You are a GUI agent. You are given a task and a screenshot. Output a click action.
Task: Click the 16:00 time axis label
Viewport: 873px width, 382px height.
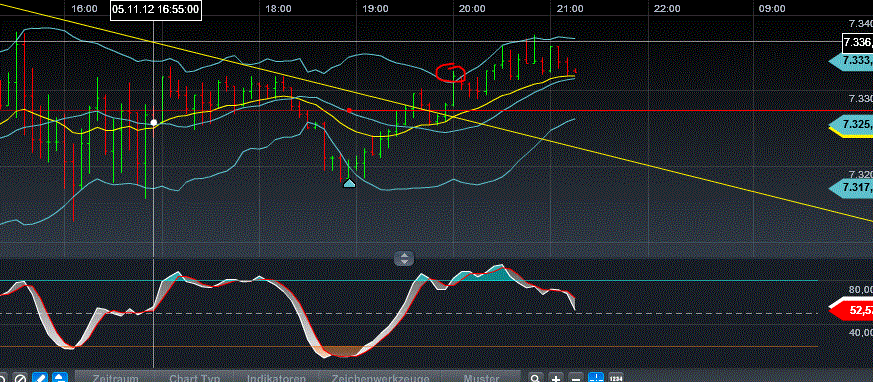point(85,9)
